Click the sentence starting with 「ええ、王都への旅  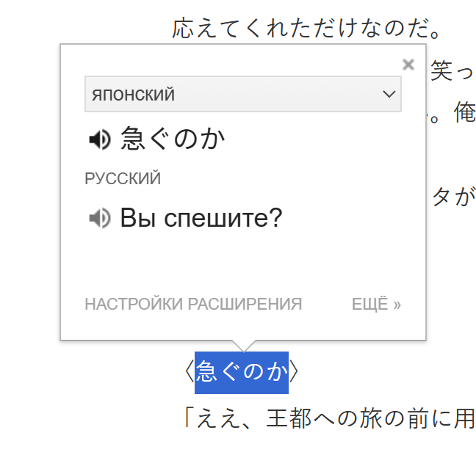point(329,418)
